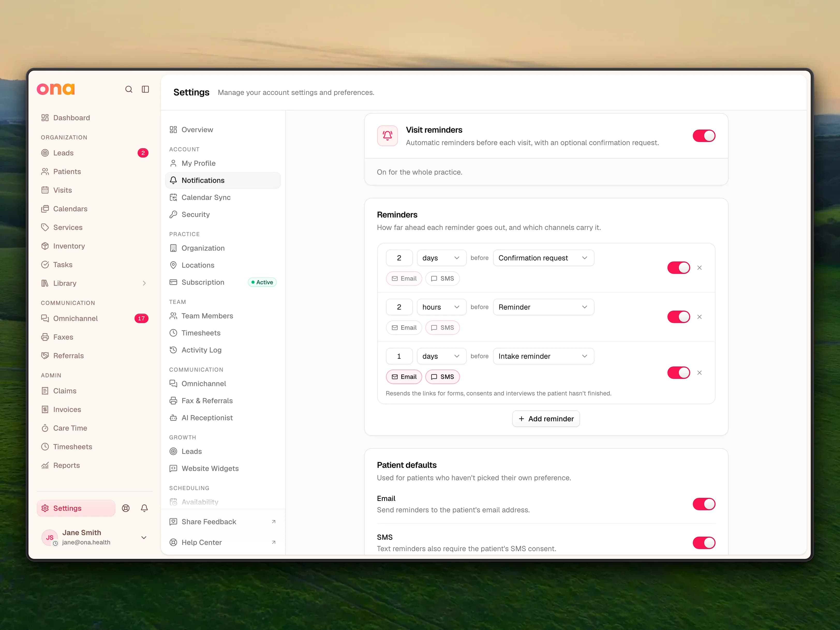840x630 pixels.
Task: Open Referrals in the main sidebar
Action: pos(95,356)
